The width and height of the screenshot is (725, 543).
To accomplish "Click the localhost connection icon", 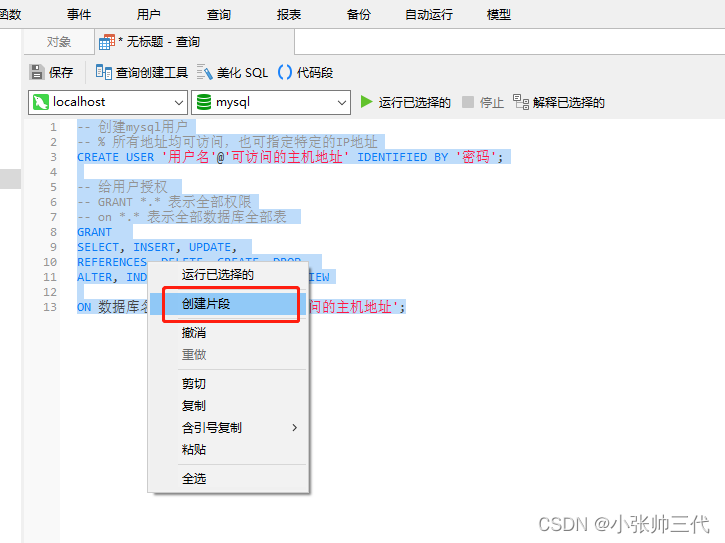I will [41, 102].
